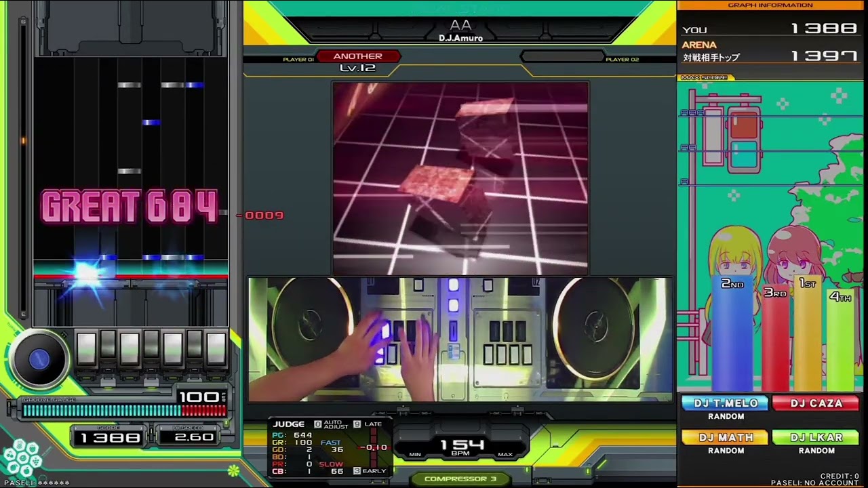Click the artist name "D.J.Amuro"

coord(460,38)
